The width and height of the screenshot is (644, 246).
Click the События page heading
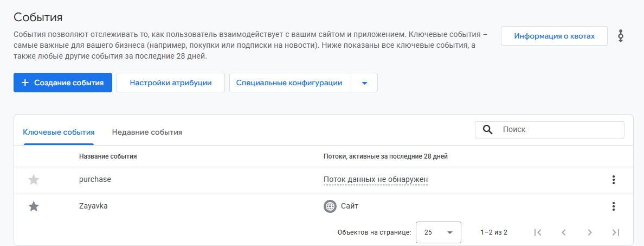pos(38,17)
